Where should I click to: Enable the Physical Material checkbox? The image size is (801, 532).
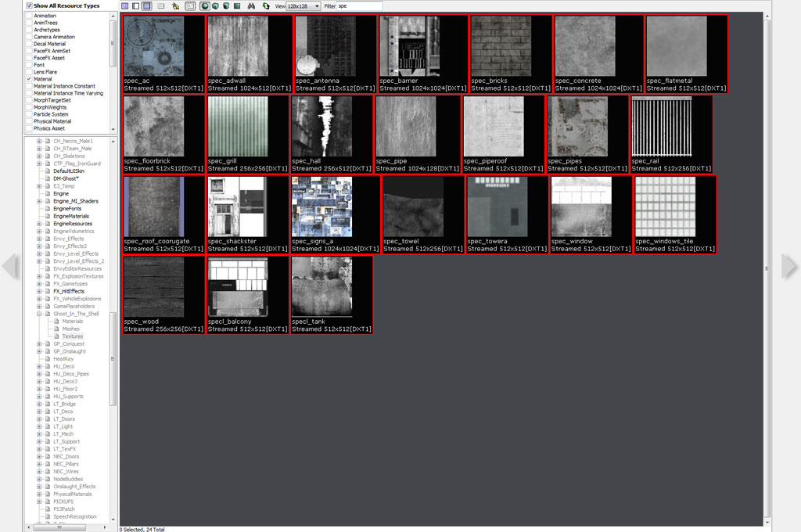(x=29, y=121)
